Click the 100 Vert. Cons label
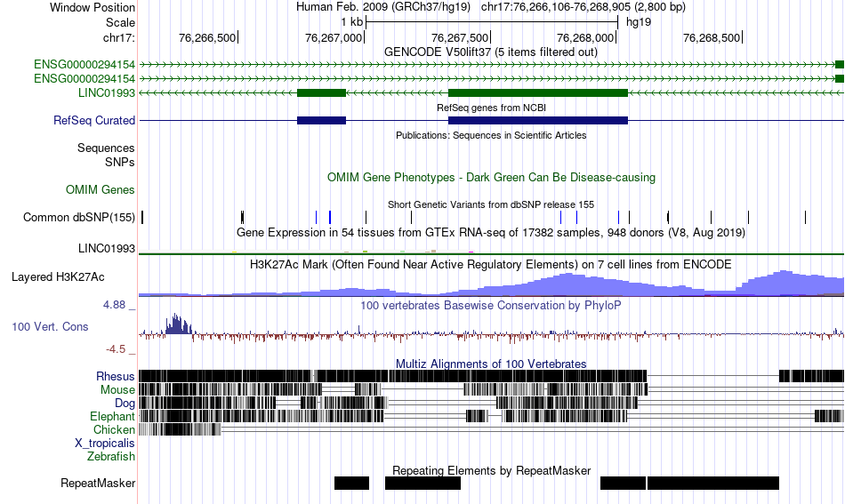 (x=50, y=327)
